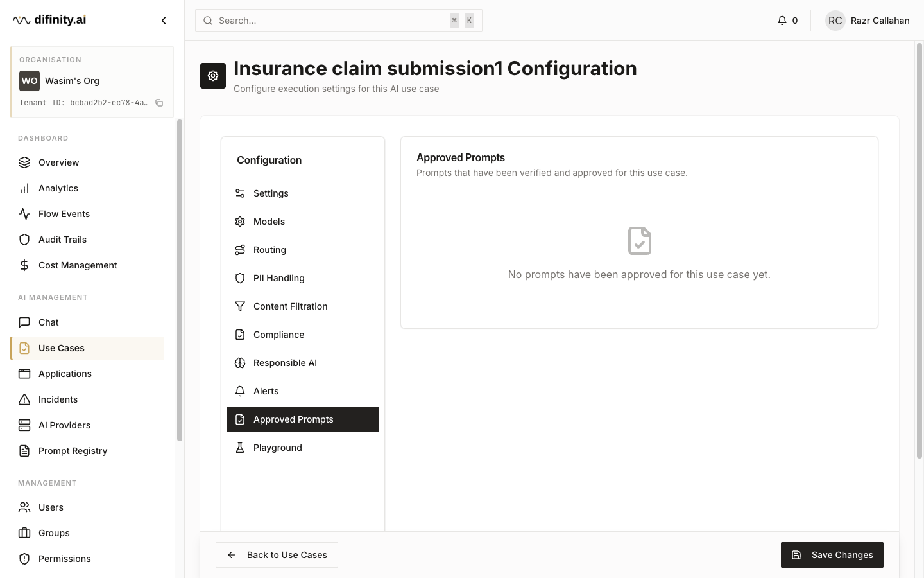Switch to the Models configuration tab

coord(303,222)
